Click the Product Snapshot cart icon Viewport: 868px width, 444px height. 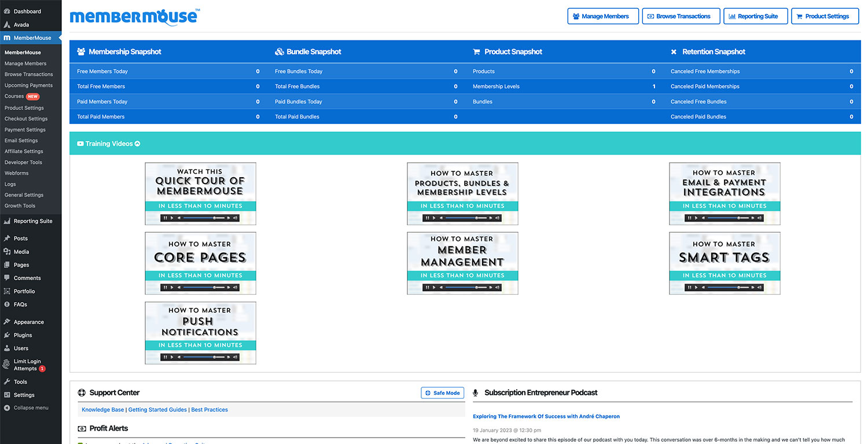click(x=477, y=52)
